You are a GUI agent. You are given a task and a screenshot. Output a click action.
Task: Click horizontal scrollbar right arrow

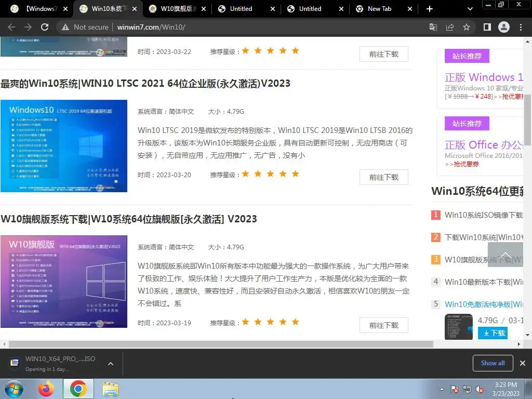click(519, 344)
